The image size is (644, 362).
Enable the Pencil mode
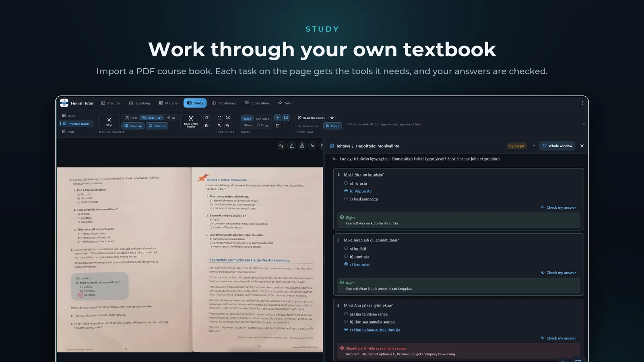[332, 126]
